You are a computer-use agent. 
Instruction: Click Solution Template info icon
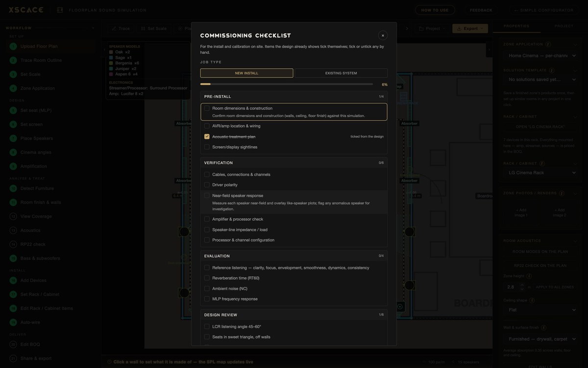(x=552, y=70)
